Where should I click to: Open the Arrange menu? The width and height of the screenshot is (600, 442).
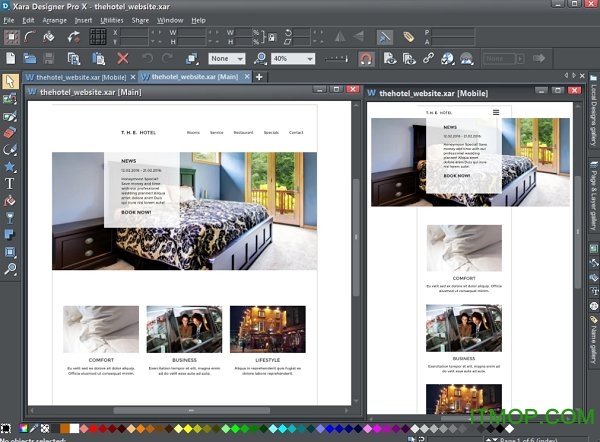point(54,20)
